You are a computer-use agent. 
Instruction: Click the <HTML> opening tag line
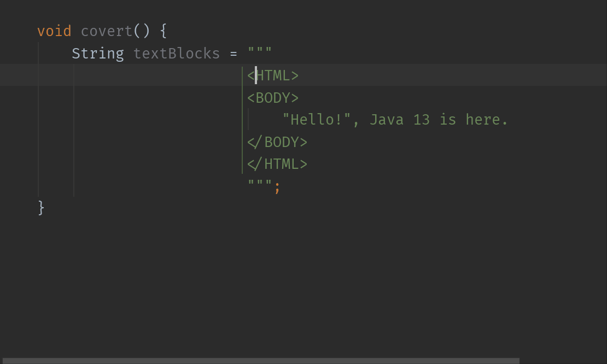(272, 75)
